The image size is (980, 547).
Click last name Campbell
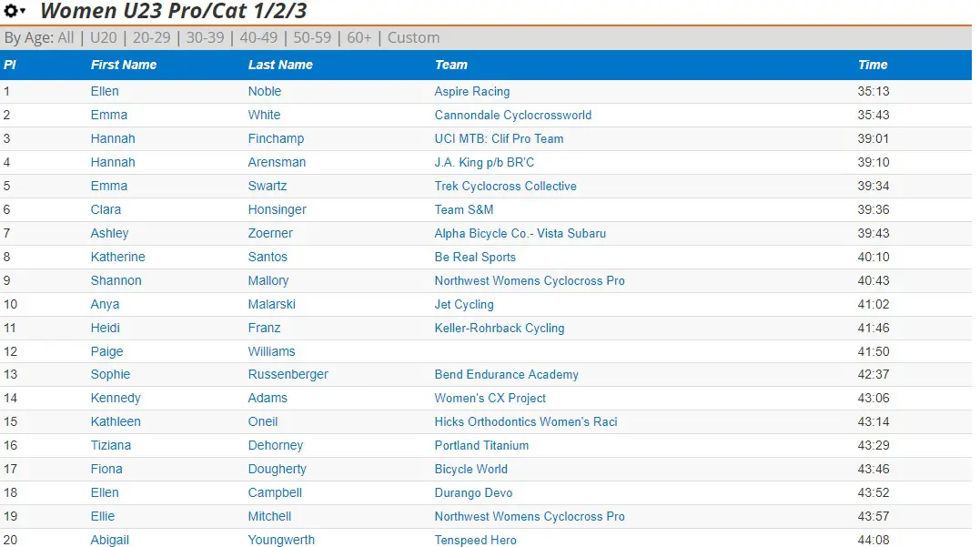275,493
